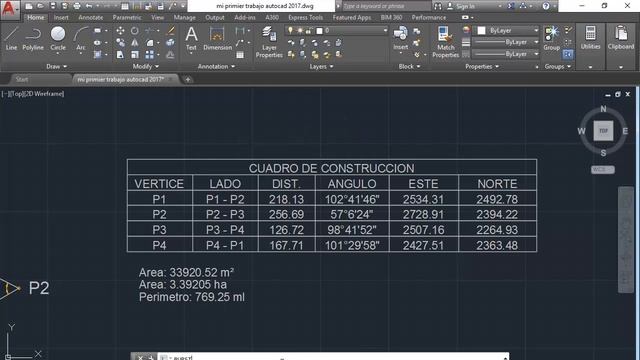Click the new drawing tab plus button
Screen dimensions: 640x360
click(188, 79)
